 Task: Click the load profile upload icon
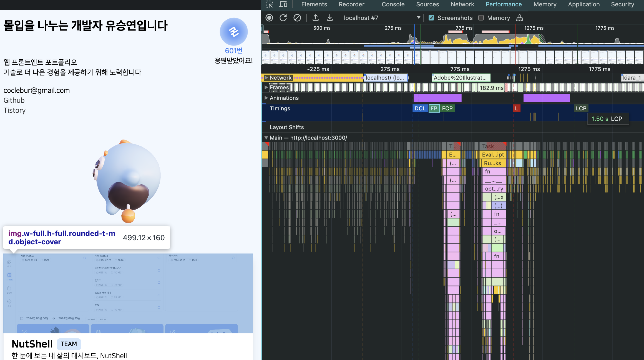click(x=315, y=18)
